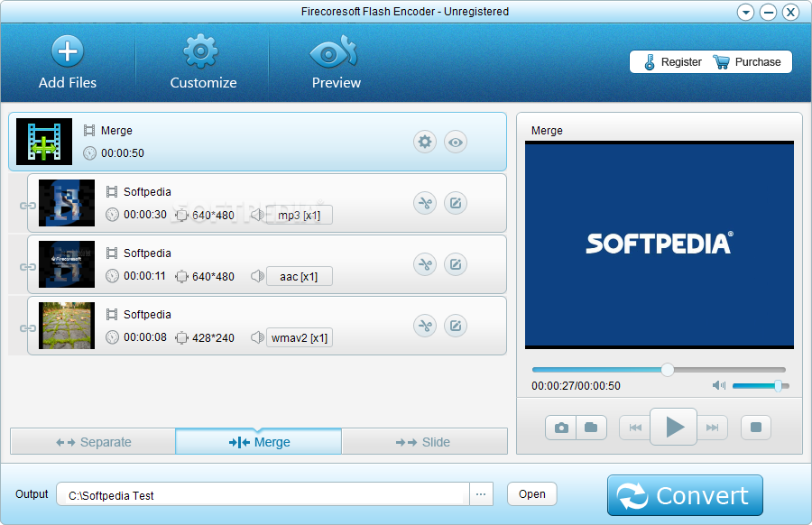Viewport: 812px width, 525px height.
Task: Take a snapshot with the camera icon
Action: 561,428
